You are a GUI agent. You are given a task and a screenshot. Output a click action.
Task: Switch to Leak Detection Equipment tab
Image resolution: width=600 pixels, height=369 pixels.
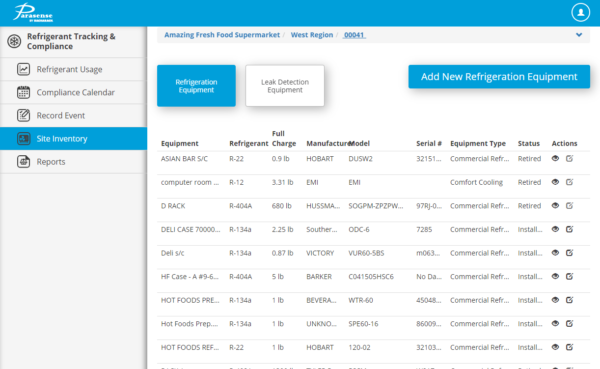[285, 86]
